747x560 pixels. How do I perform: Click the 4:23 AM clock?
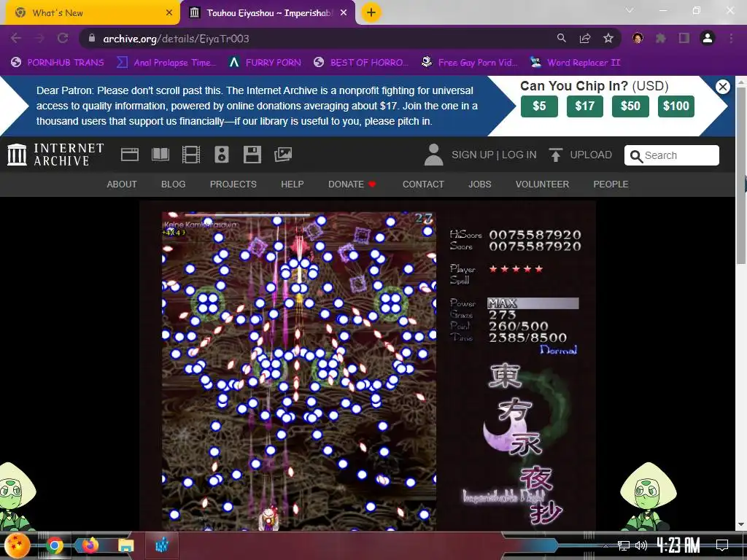point(678,545)
